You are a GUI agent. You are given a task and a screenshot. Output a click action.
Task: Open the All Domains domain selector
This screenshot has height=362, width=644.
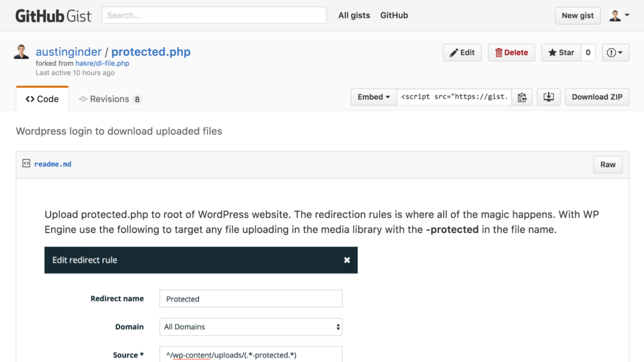click(250, 327)
